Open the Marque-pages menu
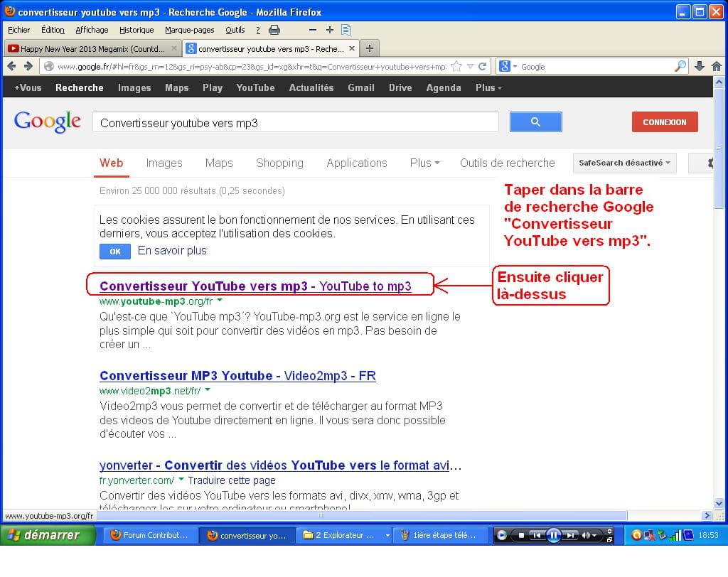Screen dimensions: 728x577 pos(189,30)
